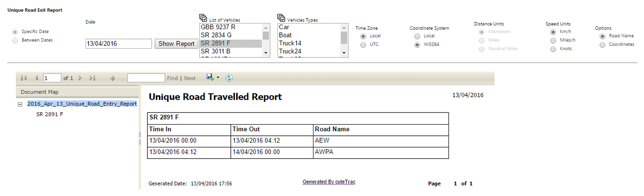
Task: Select Coordinates under Options
Action: [602, 45]
